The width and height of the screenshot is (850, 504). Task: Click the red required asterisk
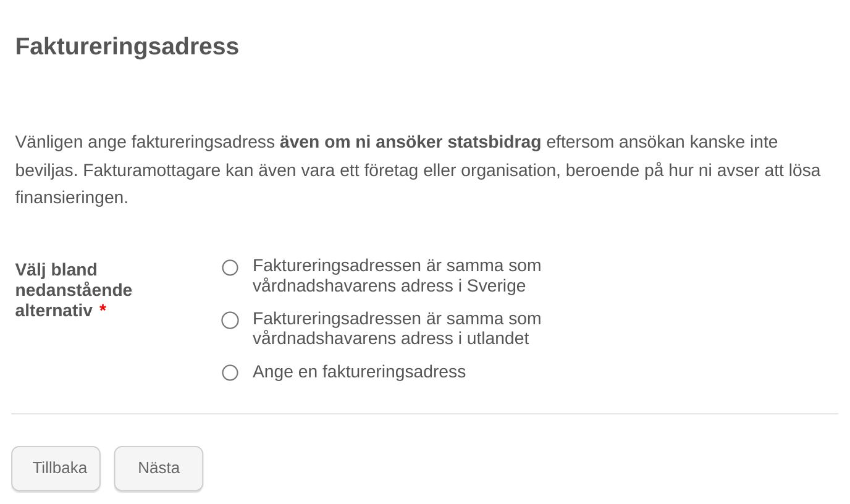(103, 310)
